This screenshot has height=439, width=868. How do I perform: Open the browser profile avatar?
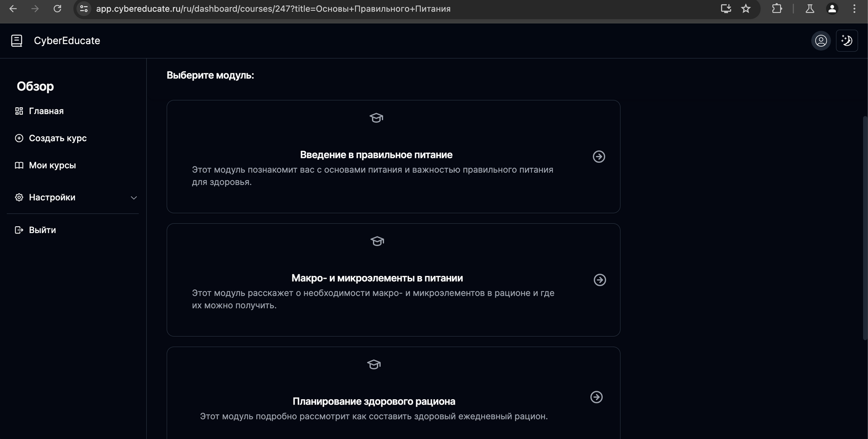pyautogui.click(x=832, y=8)
